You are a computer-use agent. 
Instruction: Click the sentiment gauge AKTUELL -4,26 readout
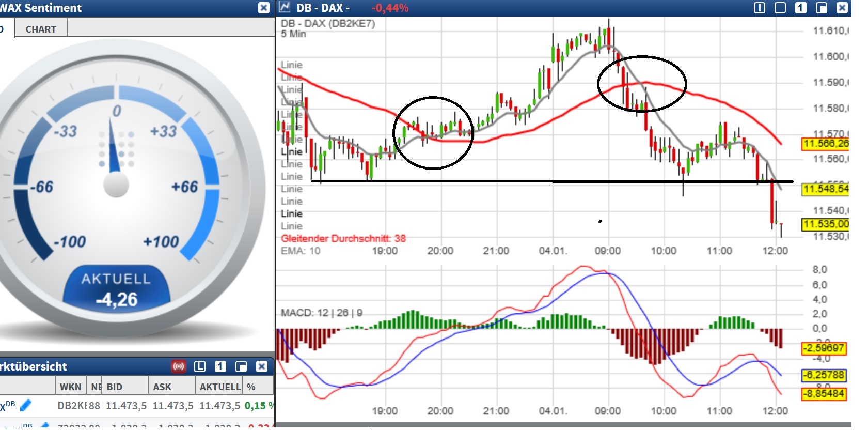click(x=117, y=290)
